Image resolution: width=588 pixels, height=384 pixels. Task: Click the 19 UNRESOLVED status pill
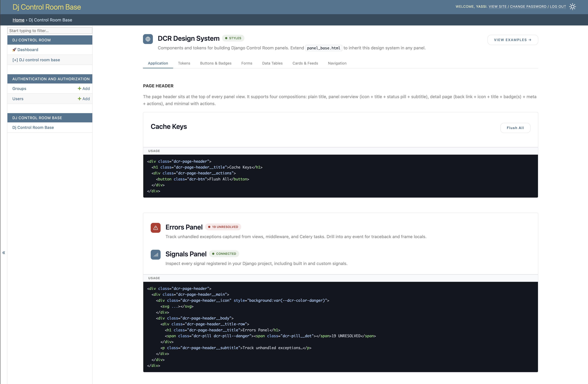coord(223,227)
